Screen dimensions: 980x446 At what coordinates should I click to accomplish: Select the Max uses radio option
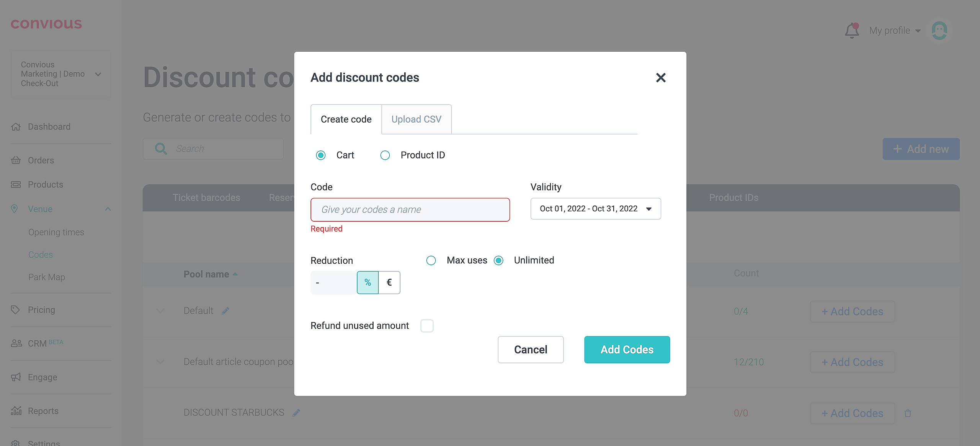431,261
